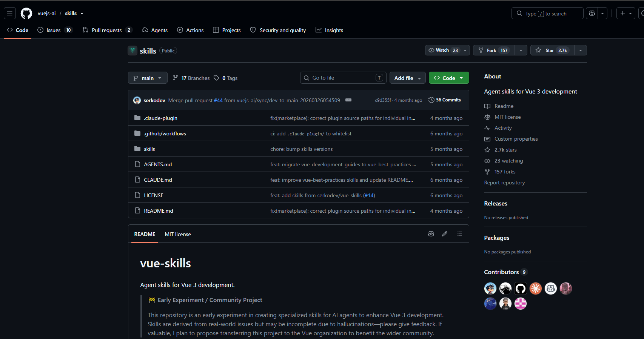Expand commit message ellipsis button
The image size is (644, 339).
(x=348, y=100)
